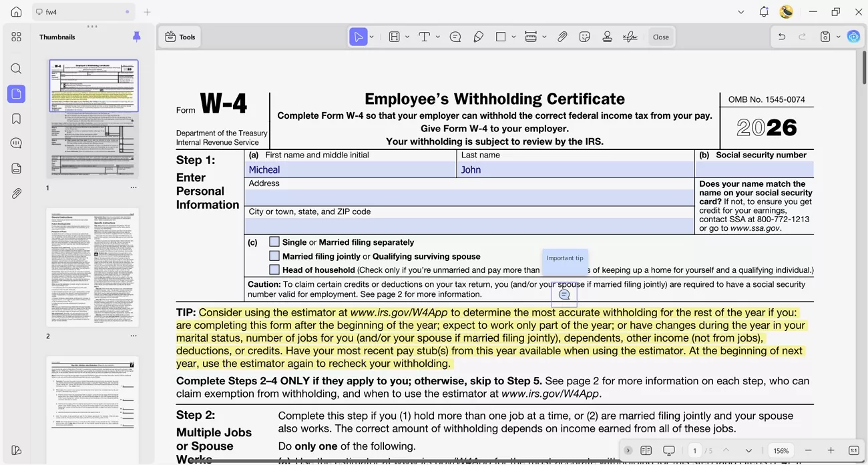Select the highlighter annotation tool
Screen dimensions: 868x465
[478, 37]
